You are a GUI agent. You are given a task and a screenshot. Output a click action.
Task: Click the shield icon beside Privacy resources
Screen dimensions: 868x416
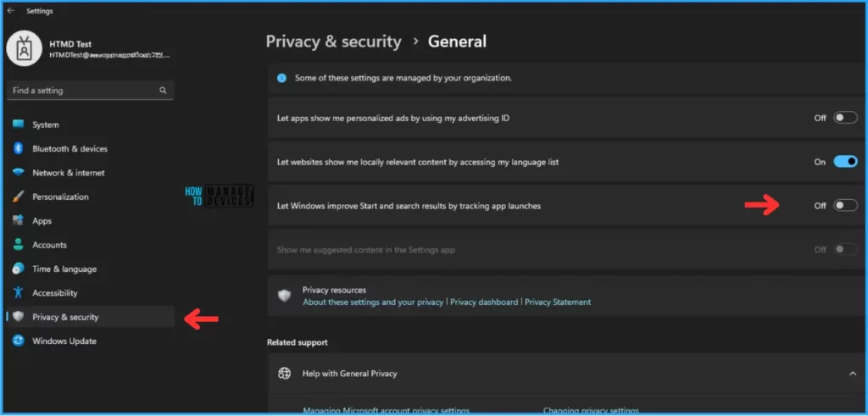285,296
